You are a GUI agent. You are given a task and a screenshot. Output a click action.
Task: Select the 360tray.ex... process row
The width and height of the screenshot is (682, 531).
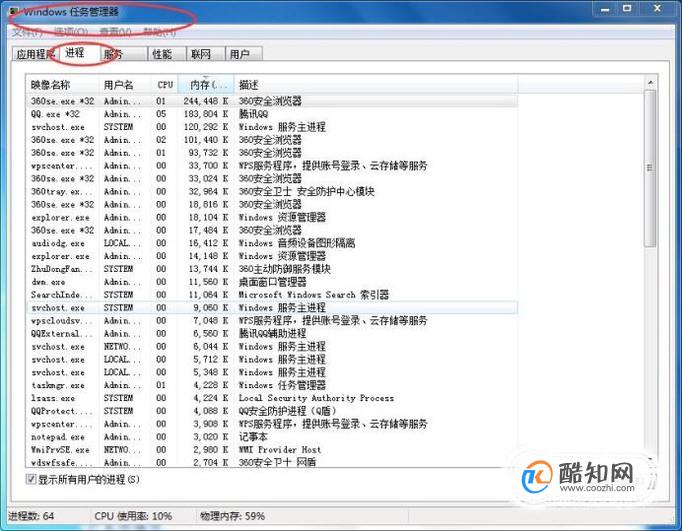coord(272,191)
